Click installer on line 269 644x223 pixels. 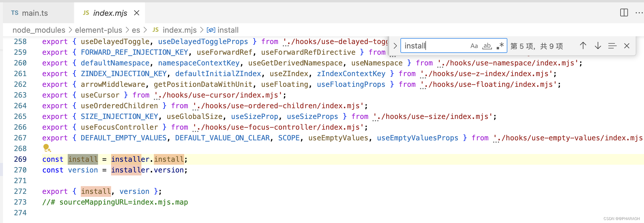tap(130, 159)
